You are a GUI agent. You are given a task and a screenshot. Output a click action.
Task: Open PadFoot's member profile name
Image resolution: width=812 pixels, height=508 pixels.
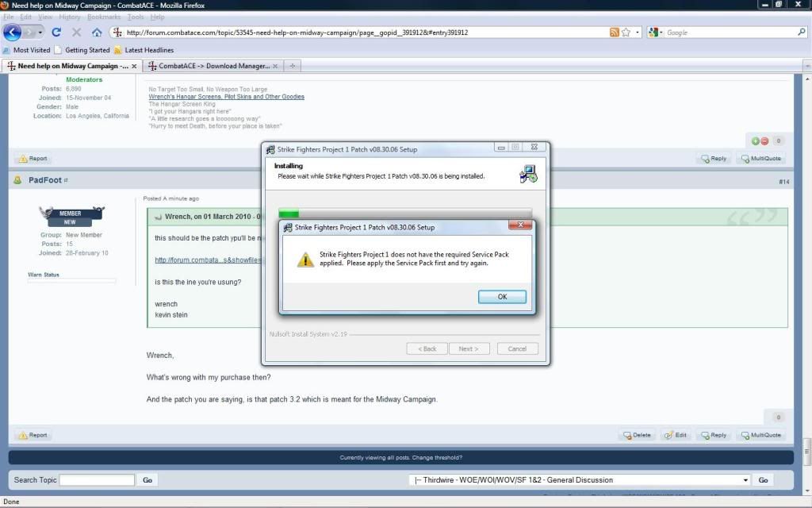[45, 180]
